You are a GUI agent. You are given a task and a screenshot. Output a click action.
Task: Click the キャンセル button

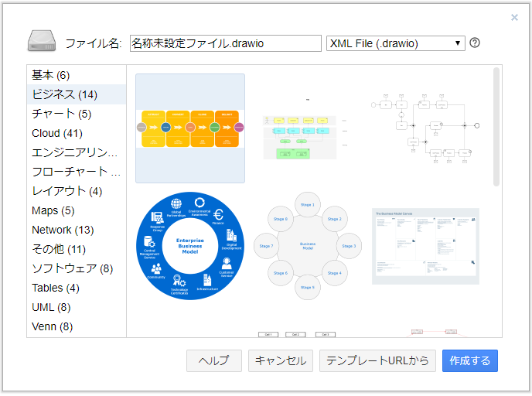pos(281,360)
